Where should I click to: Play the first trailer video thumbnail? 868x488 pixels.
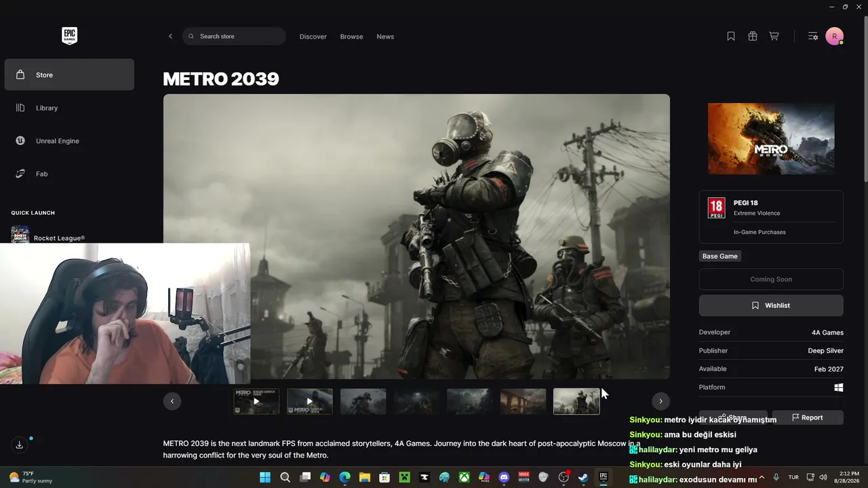tap(256, 401)
